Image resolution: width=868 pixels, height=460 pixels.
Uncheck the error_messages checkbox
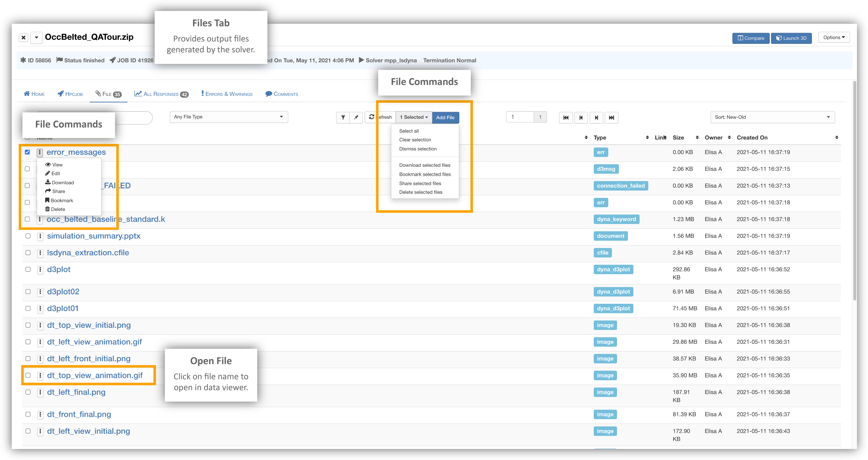[x=27, y=152]
